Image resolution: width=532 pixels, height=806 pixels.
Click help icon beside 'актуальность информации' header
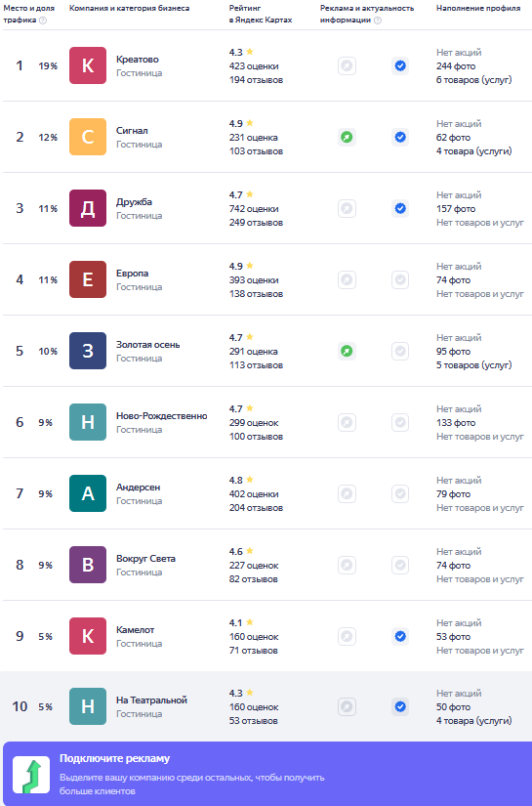pyautogui.click(x=378, y=21)
